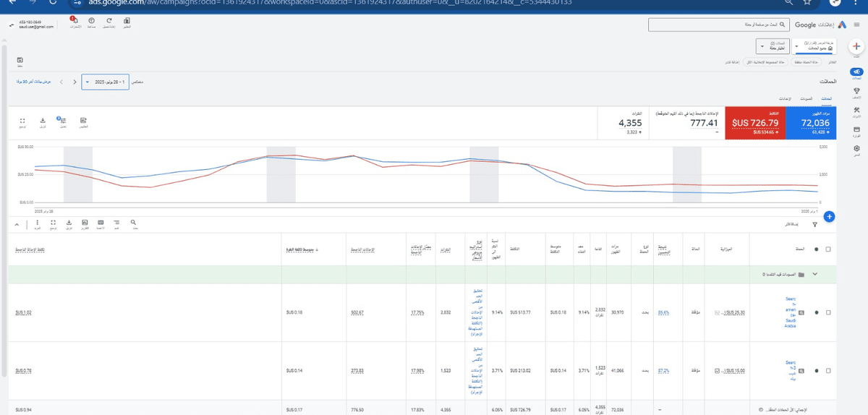Switch to the Settings tab
Image resolution: width=868 pixels, height=415 pixels.
(784, 98)
